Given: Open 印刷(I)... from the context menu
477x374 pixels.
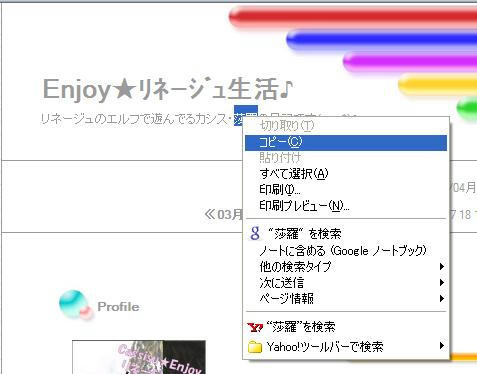Looking at the screenshot, I should point(346,190).
